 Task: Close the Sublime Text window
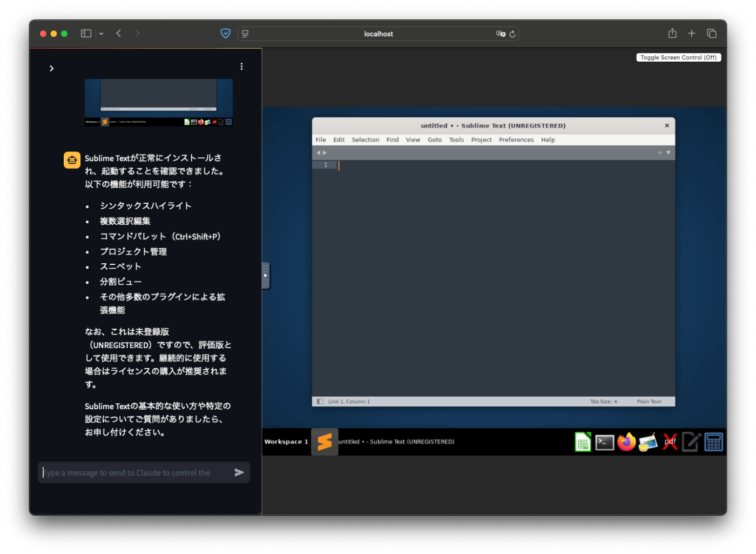point(667,125)
